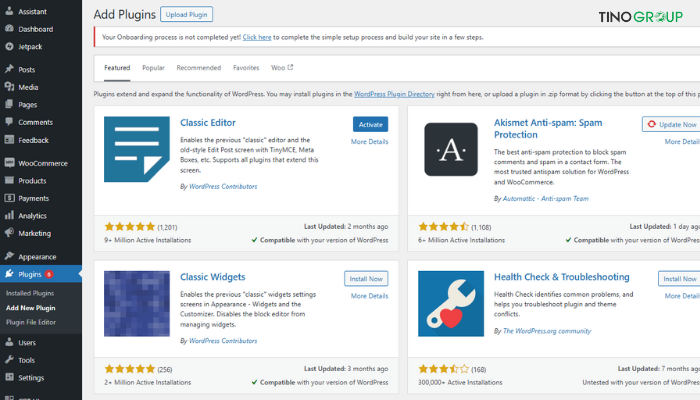Click the Posts pushpin icon
Viewport: 700px width, 400px height.
[9, 69]
